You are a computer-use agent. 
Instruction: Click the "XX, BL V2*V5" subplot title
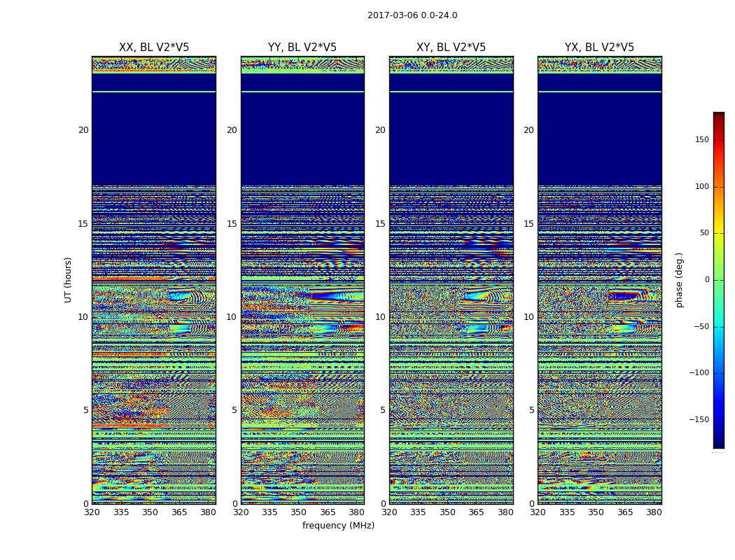[154, 48]
